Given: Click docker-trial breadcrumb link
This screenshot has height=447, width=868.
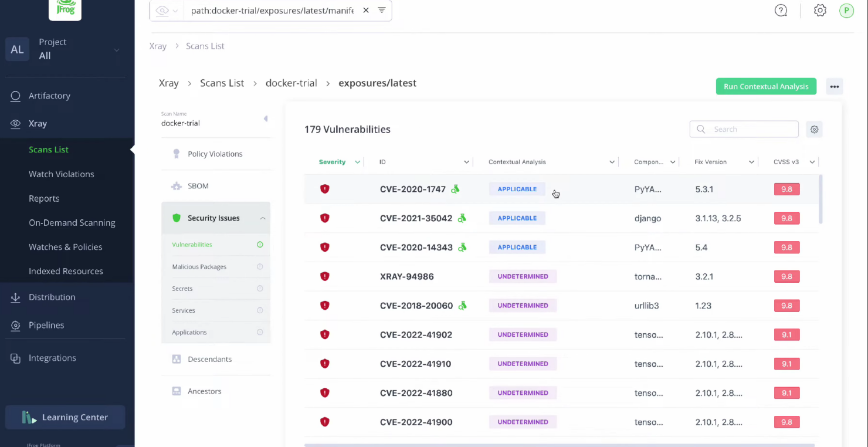Looking at the screenshot, I should coord(291,83).
